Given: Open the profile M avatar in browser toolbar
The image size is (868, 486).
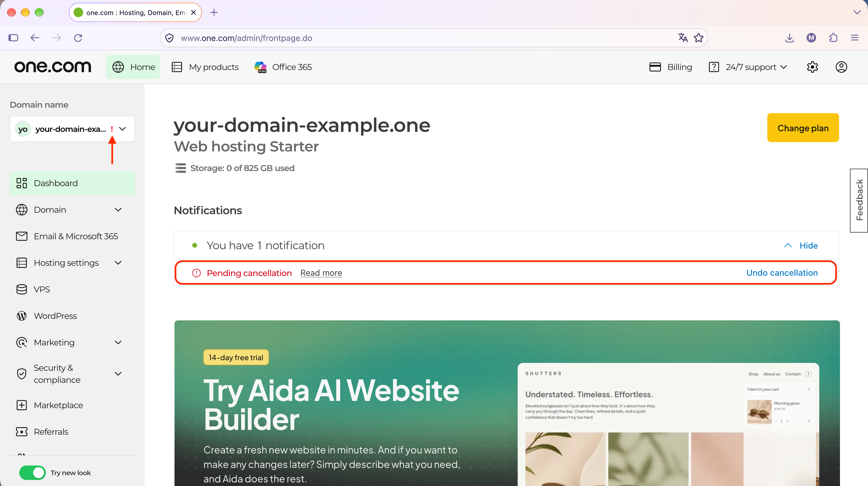Looking at the screenshot, I should [811, 38].
